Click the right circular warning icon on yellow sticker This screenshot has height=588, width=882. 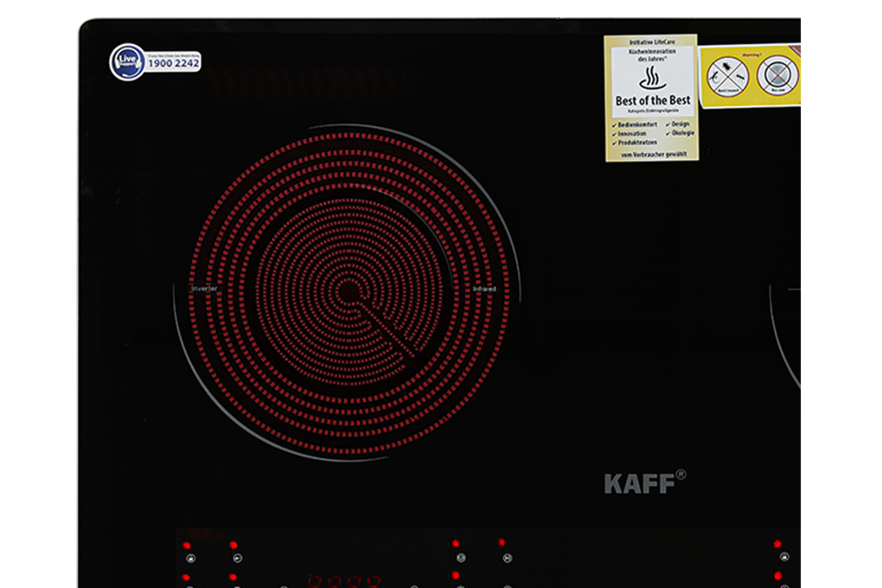tap(777, 75)
